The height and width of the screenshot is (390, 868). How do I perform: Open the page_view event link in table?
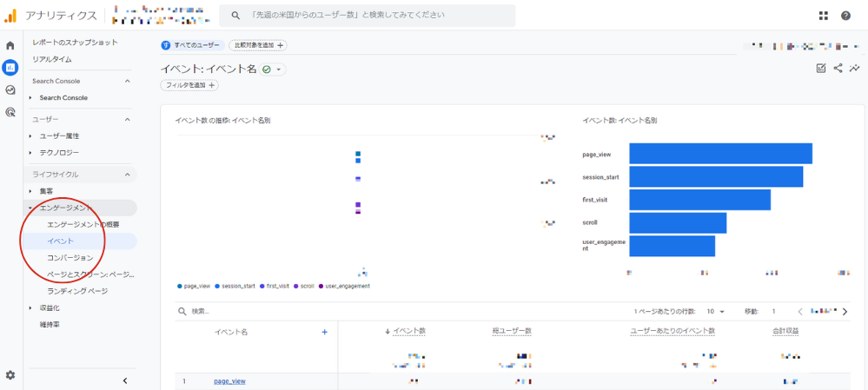(x=229, y=381)
